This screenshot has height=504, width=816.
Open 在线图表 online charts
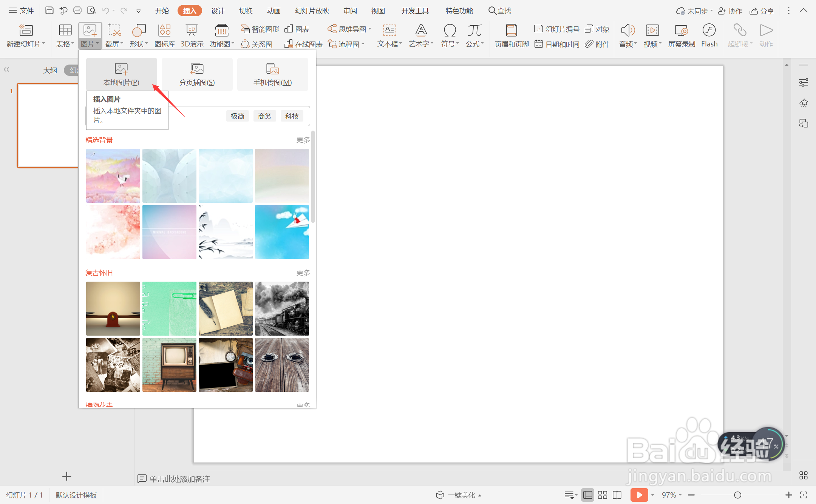point(303,44)
